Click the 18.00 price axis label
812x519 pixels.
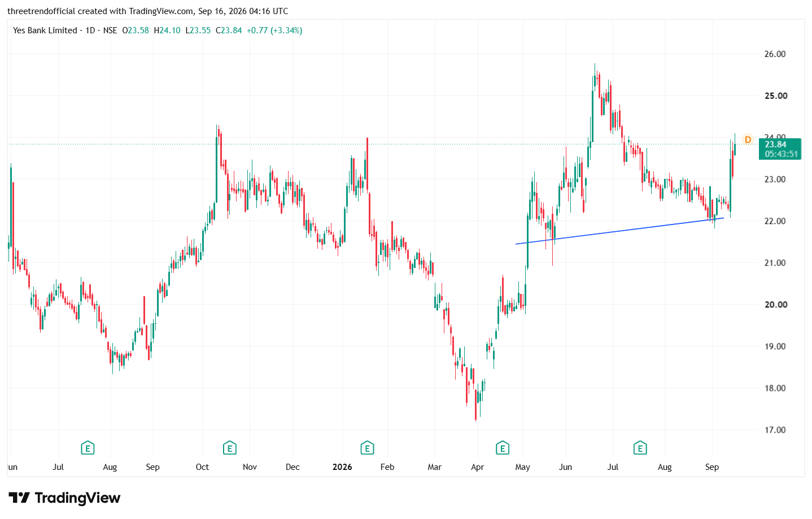tap(775, 388)
